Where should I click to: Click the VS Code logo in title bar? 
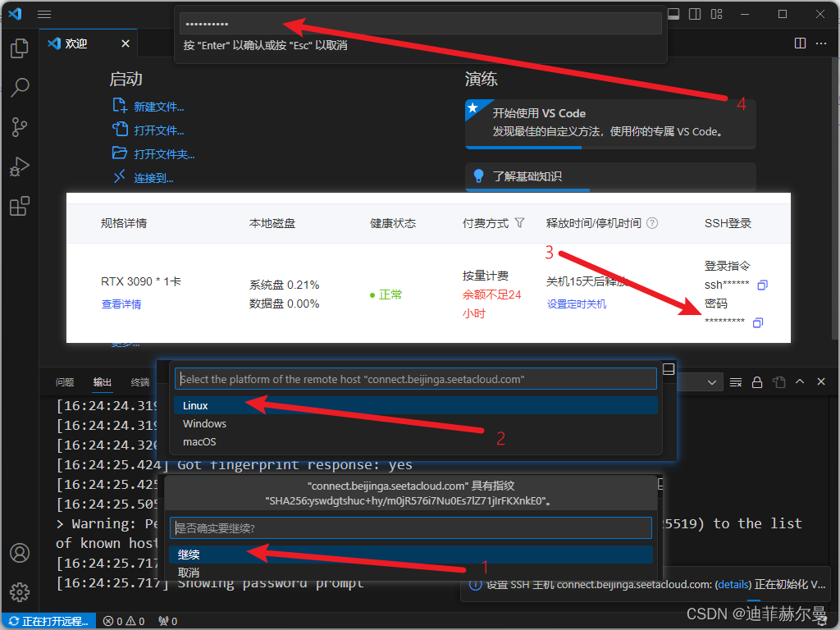pyautogui.click(x=15, y=14)
